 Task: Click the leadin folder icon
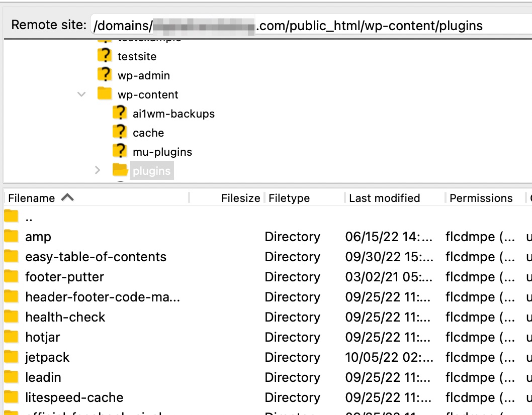pos(11,377)
